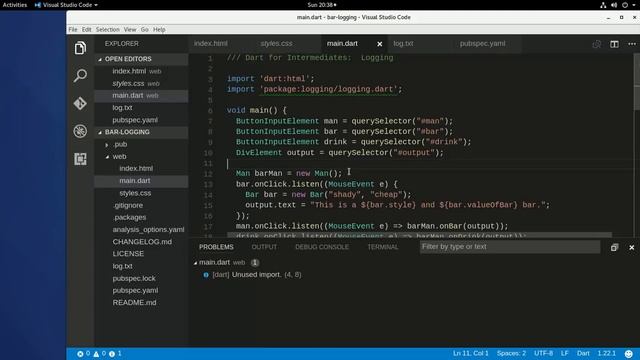
Task: Open the power icon in system tray
Action: [625, 5]
